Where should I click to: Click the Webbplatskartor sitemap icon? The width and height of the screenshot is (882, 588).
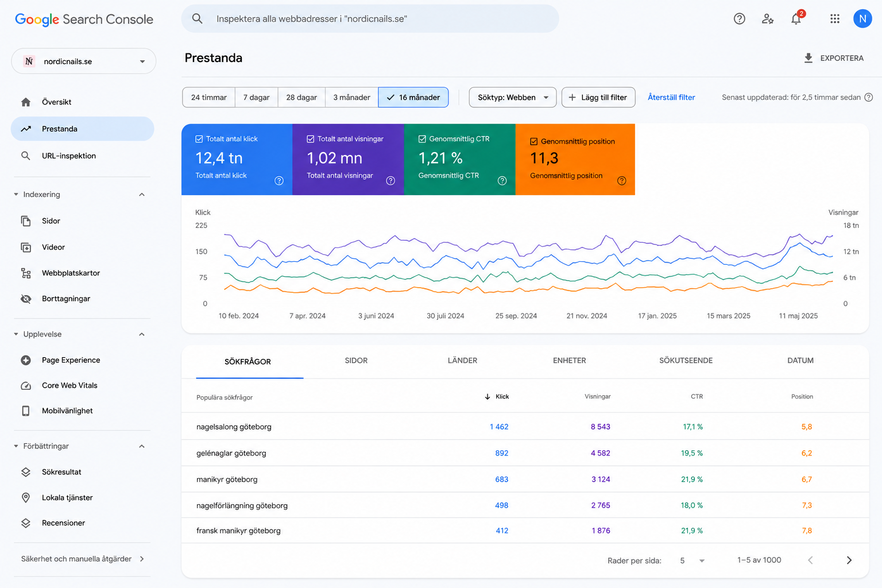click(x=26, y=273)
